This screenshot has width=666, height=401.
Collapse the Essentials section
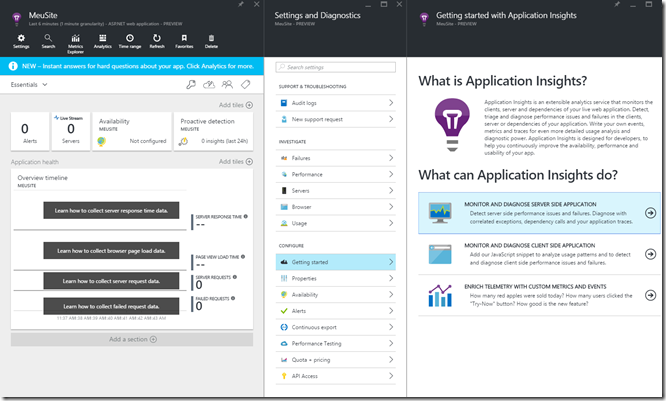(29, 85)
